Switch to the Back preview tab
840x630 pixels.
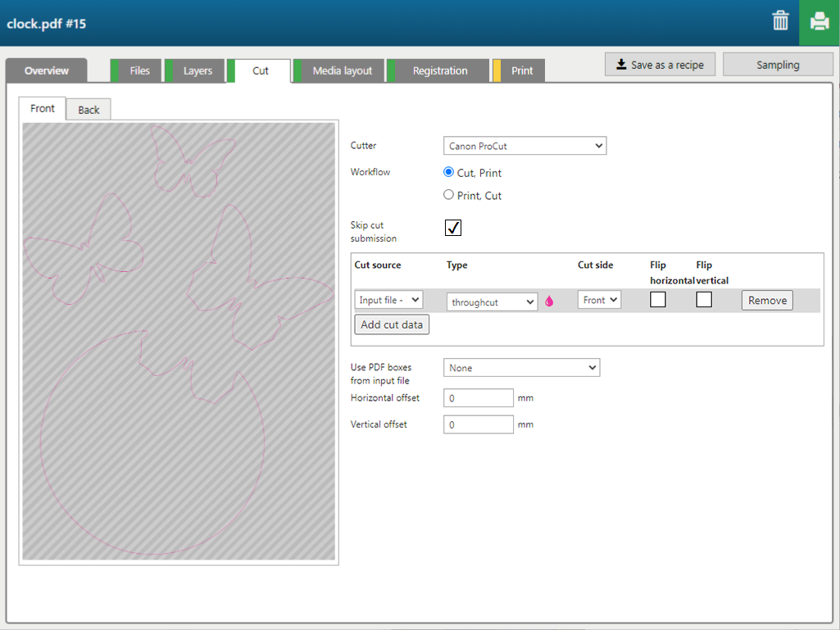click(89, 110)
